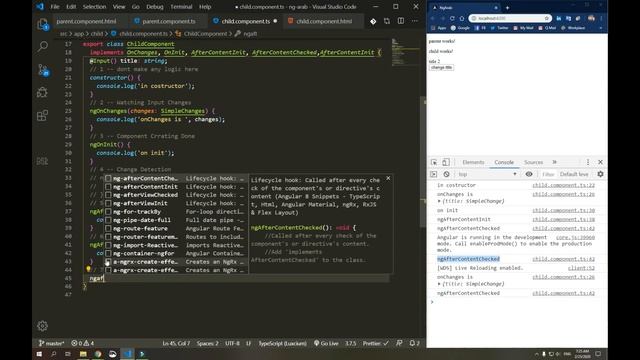Click the Prettier status bar item

(376, 343)
